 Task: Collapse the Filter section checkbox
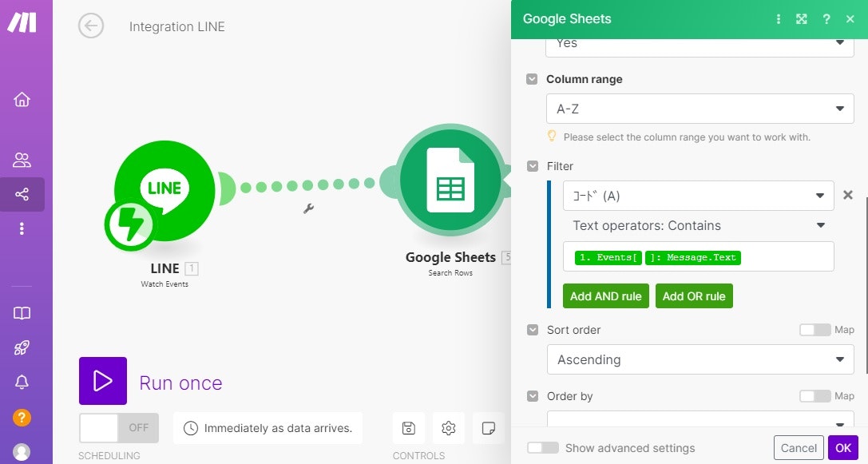click(533, 166)
